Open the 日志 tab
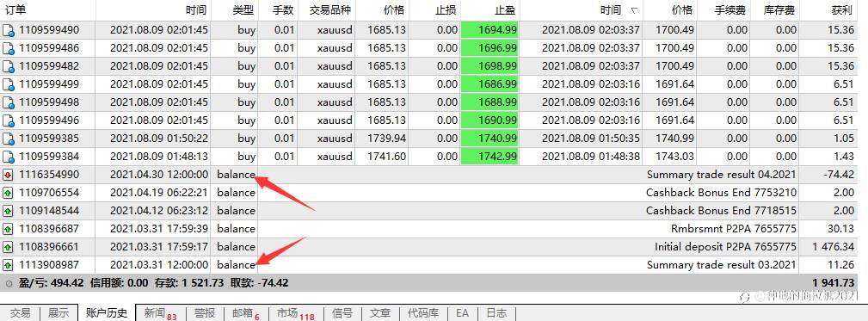Screen dimensions: 868x321 tap(496, 313)
